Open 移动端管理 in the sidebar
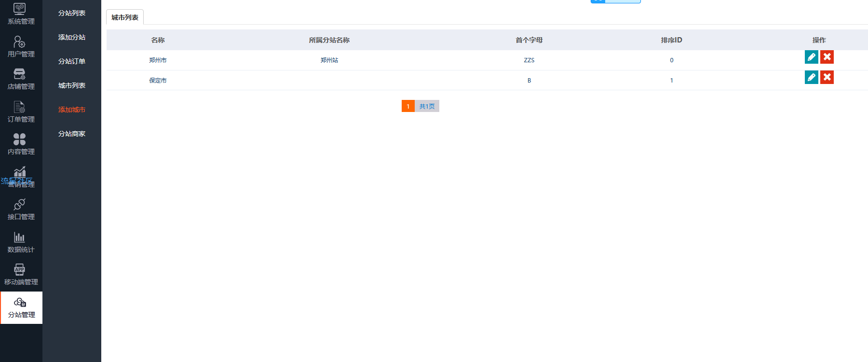 click(x=21, y=275)
